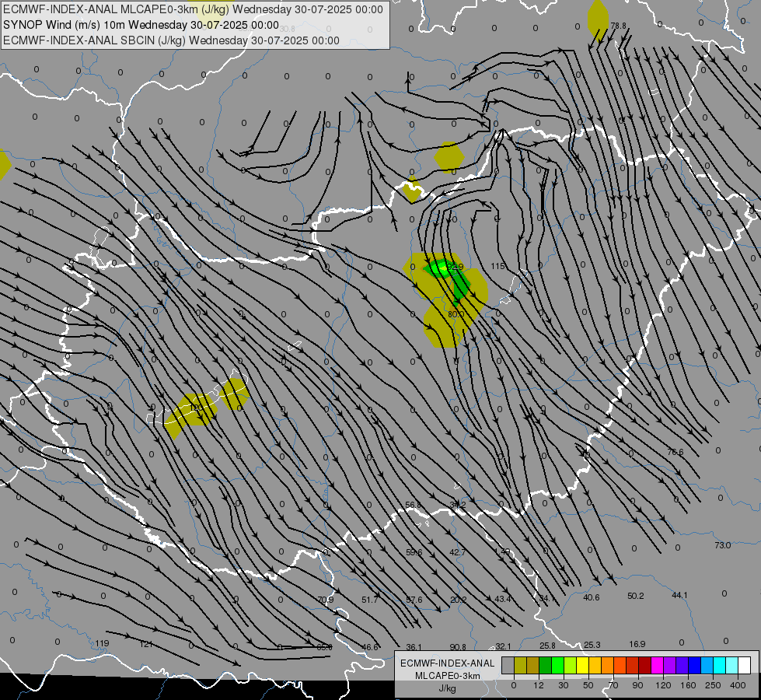The width and height of the screenshot is (761, 700).
Task: Click the 36.1 value on map
Action: point(414,647)
